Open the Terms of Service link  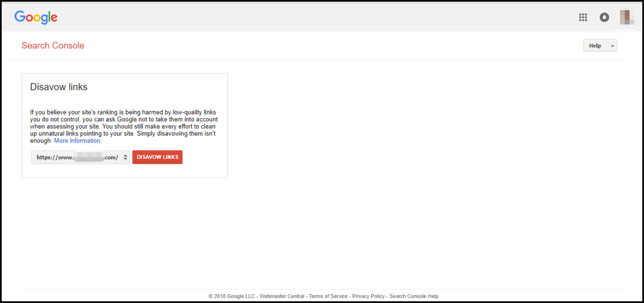point(328,296)
